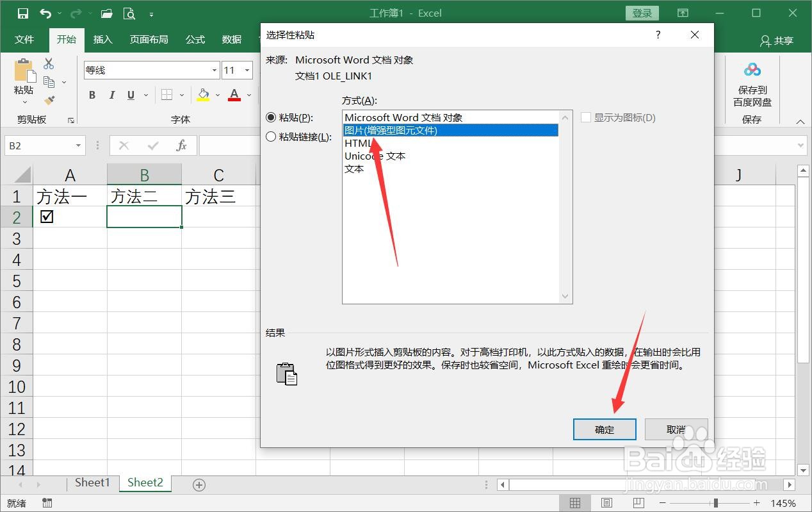
Task: Click the Save icon in quick access toolbar
Action: (x=23, y=13)
